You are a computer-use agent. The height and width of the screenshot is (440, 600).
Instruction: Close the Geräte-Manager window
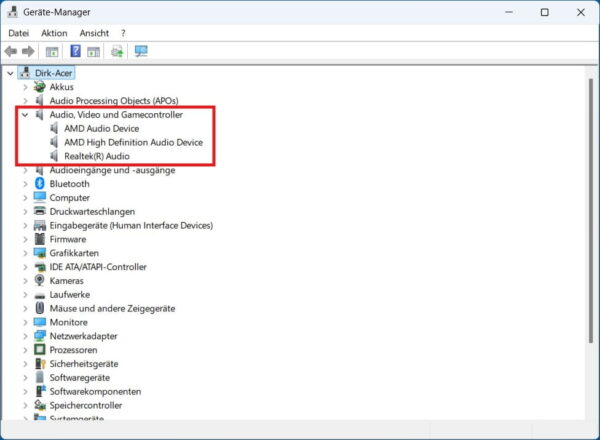(580, 12)
